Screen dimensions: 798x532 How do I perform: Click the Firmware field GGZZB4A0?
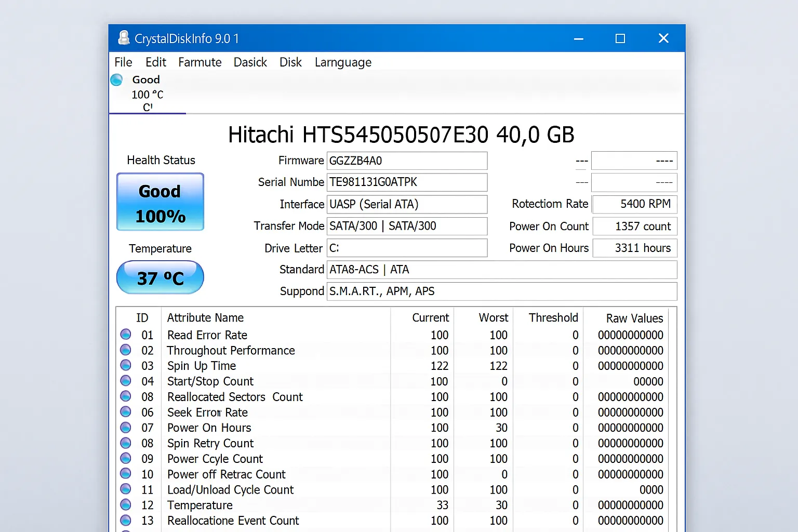[407, 161]
